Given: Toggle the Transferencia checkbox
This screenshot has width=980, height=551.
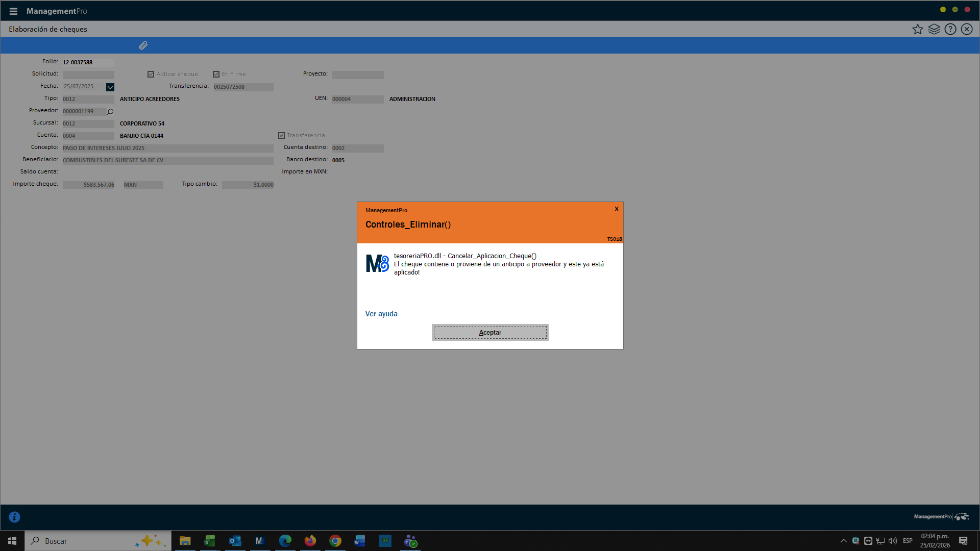Looking at the screenshot, I should (281, 136).
